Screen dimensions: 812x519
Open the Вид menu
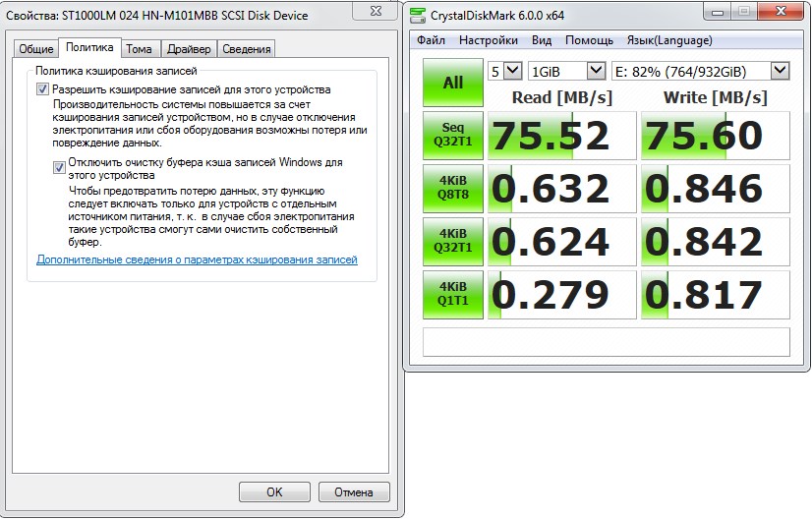click(542, 40)
